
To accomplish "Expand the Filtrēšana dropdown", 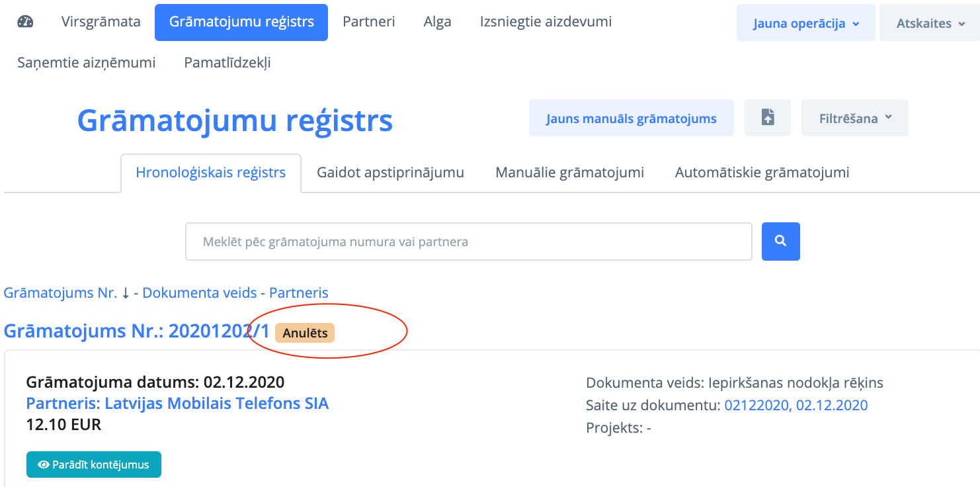I will [x=854, y=118].
